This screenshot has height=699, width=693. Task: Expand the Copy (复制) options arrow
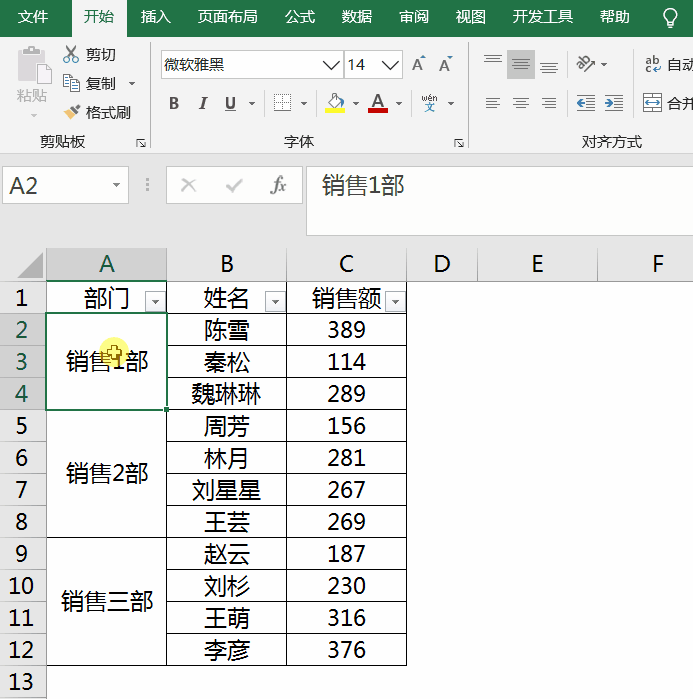(x=132, y=83)
